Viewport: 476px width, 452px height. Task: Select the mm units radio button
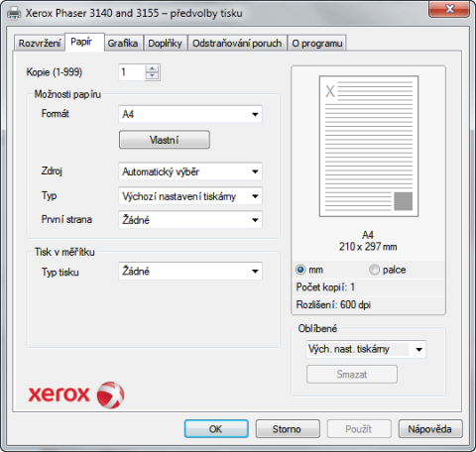tap(300, 270)
